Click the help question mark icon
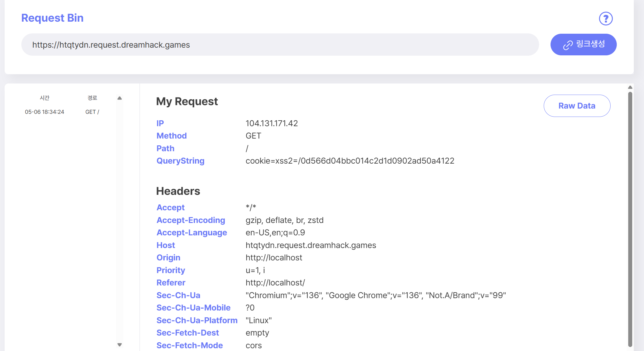644x351 pixels. click(x=606, y=19)
